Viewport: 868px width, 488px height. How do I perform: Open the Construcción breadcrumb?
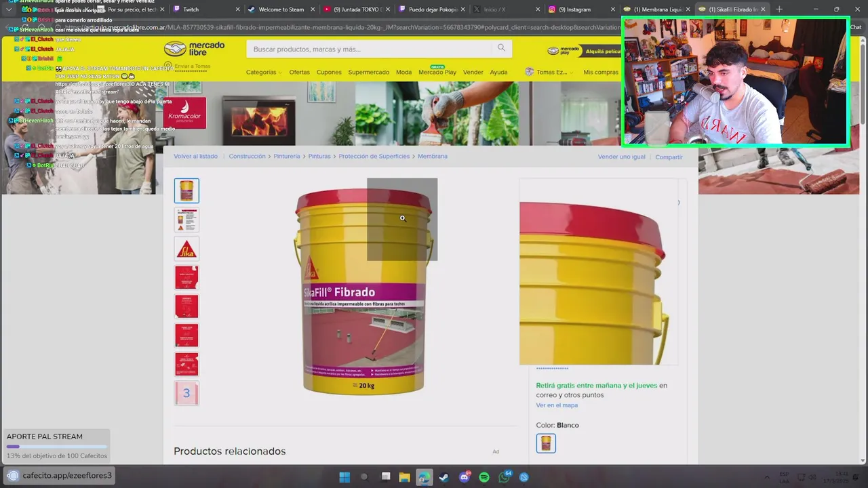tap(247, 156)
